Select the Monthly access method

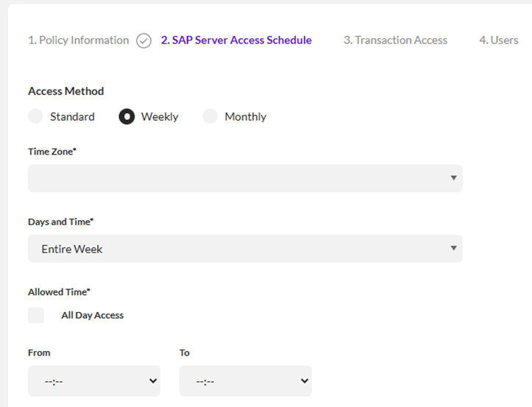(x=210, y=116)
